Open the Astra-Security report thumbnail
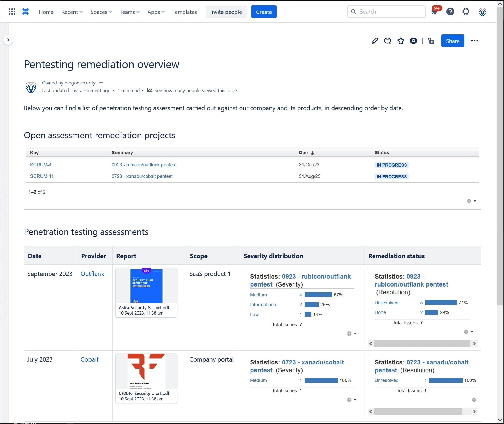504x424 pixels. pyautogui.click(x=146, y=286)
